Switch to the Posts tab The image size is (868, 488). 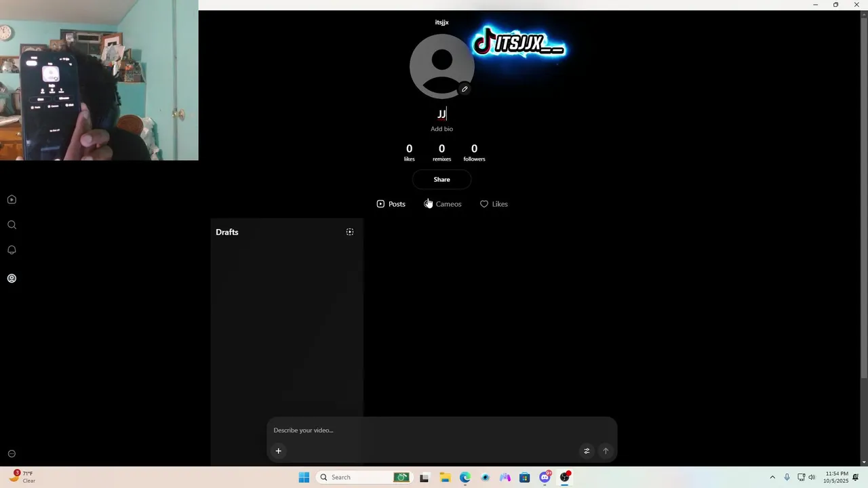pyautogui.click(x=391, y=204)
